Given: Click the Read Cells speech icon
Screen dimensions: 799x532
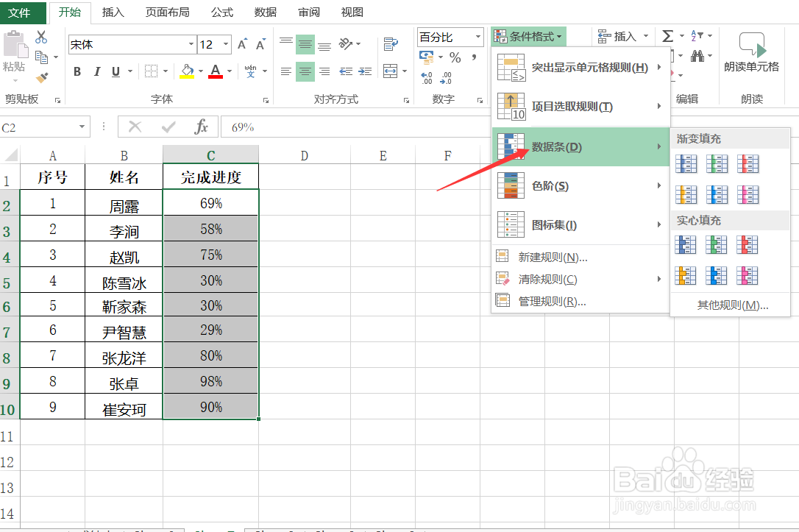Looking at the screenshot, I should (752, 45).
